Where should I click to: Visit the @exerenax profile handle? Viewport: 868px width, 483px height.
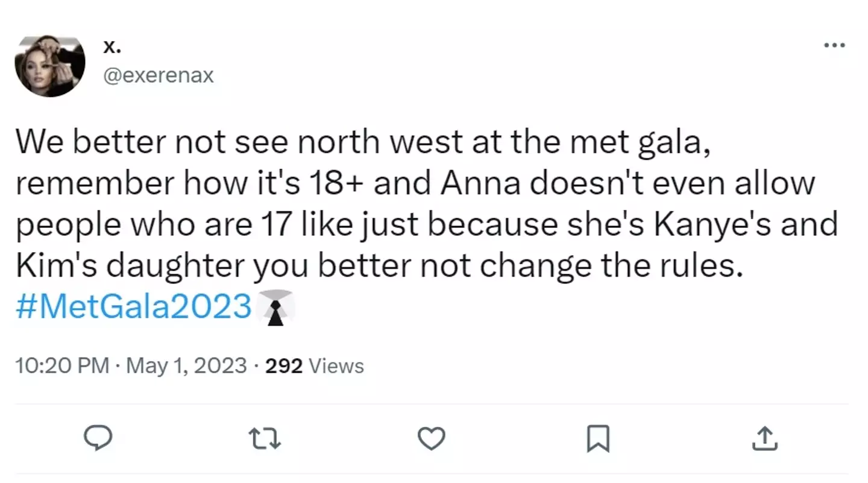[159, 75]
